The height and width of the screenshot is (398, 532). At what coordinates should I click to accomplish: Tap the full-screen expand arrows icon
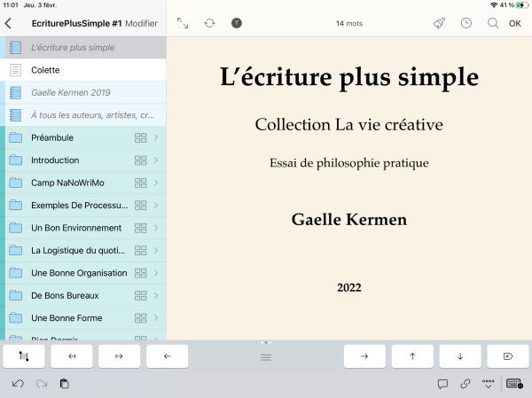pyautogui.click(x=183, y=23)
